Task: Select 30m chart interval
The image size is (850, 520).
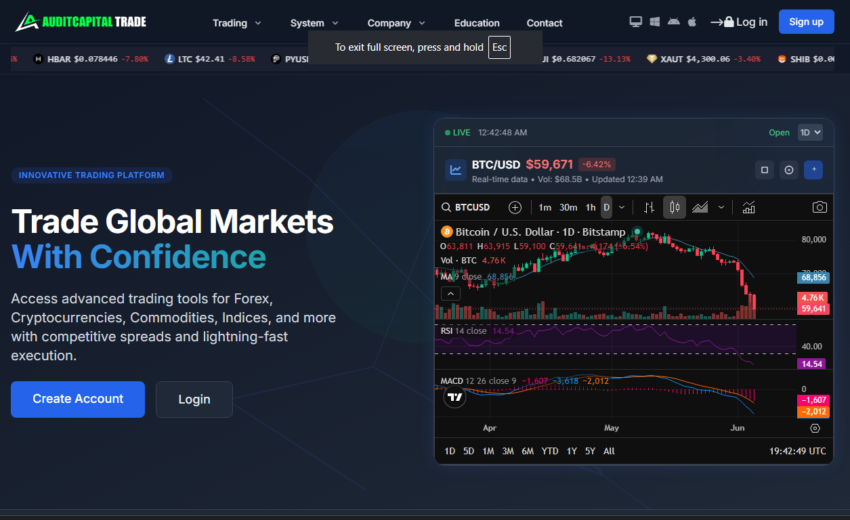Action: pyautogui.click(x=568, y=207)
